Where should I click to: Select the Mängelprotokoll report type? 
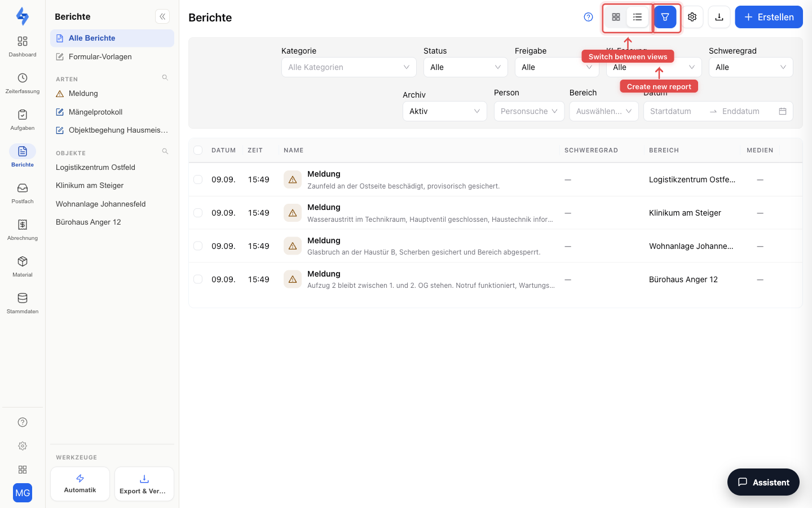112,112
